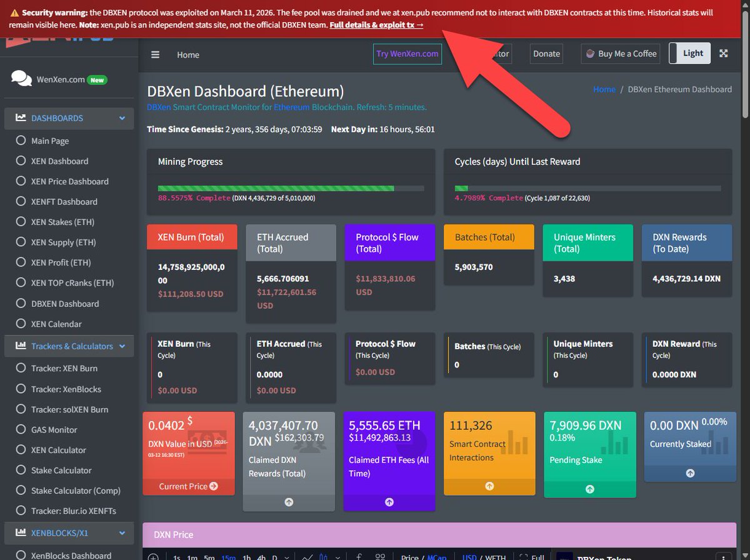Click up-arrow icon on Currently Staked card
The height and width of the screenshot is (560, 750).
click(690, 473)
